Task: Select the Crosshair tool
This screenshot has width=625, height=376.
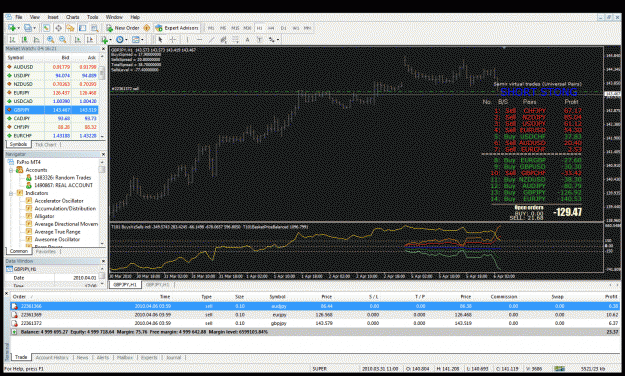Action: [173, 39]
